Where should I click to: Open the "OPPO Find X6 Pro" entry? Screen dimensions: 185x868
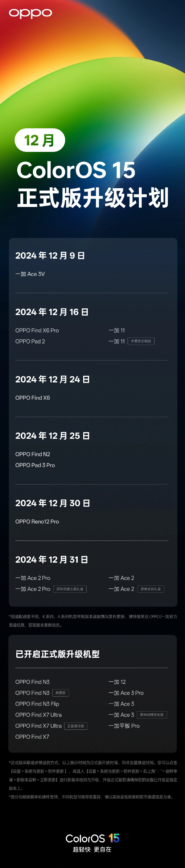37,331
